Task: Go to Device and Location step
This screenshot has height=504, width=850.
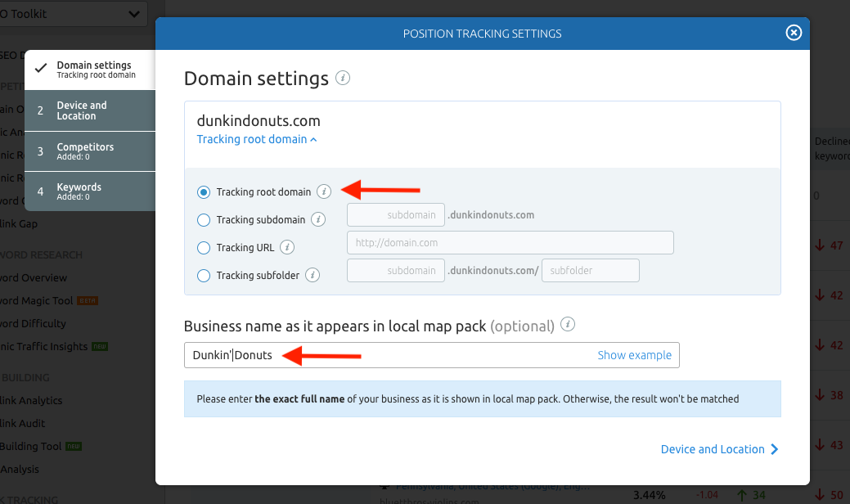Action: 90,110
